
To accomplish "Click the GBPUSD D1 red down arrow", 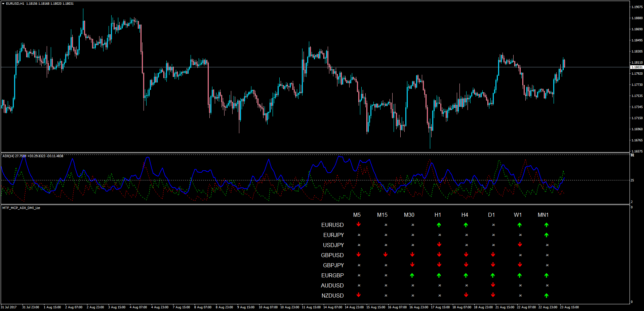I will click(493, 255).
